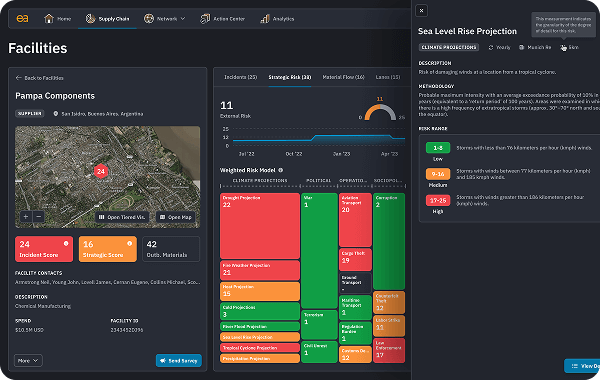Screen dimensions: 600x380
Task: Select the Tropical Cyclone Projection tile
Action: (x=260, y=348)
